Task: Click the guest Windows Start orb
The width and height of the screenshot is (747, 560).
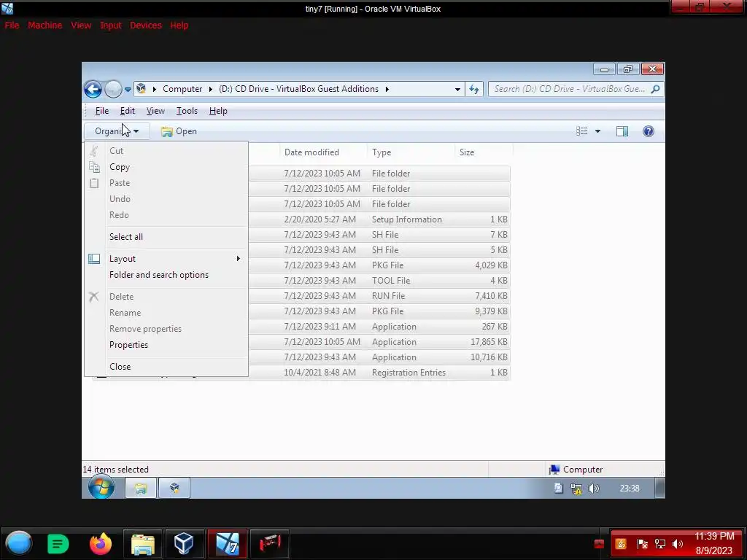Action: pos(101,487)
